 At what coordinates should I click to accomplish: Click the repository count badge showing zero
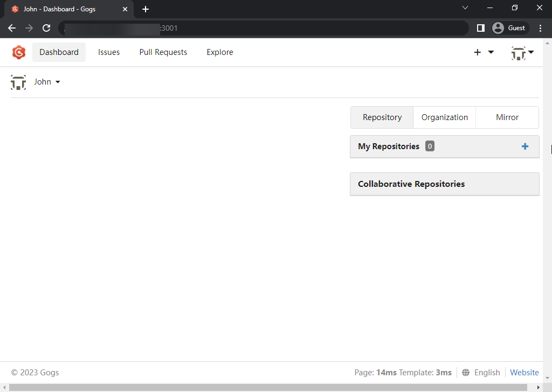[430, 146]
